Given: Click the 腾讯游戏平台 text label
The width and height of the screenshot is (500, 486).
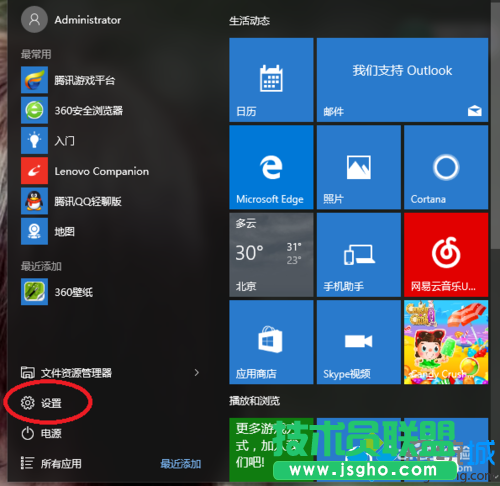Looking at the screenshot, I should coord(85,80).
